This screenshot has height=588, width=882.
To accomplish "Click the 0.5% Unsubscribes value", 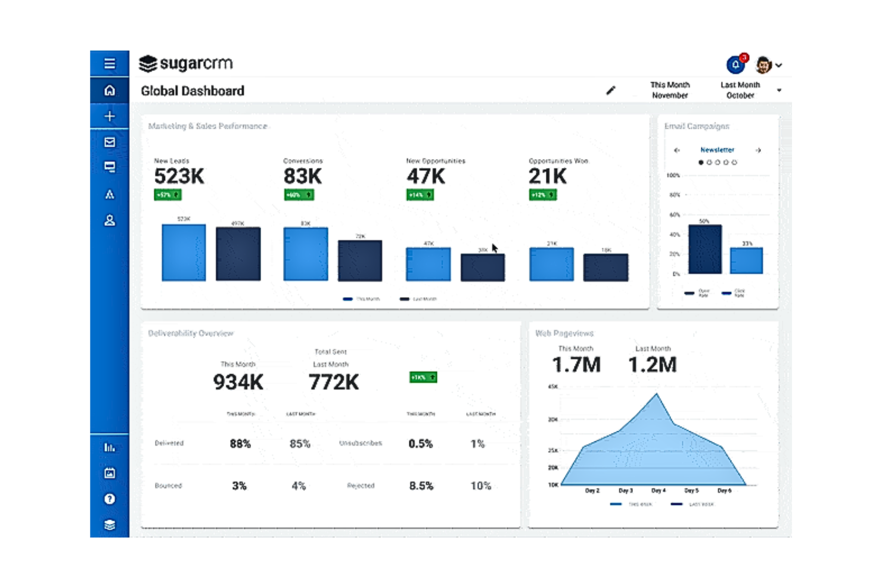I will pos(421,444).
